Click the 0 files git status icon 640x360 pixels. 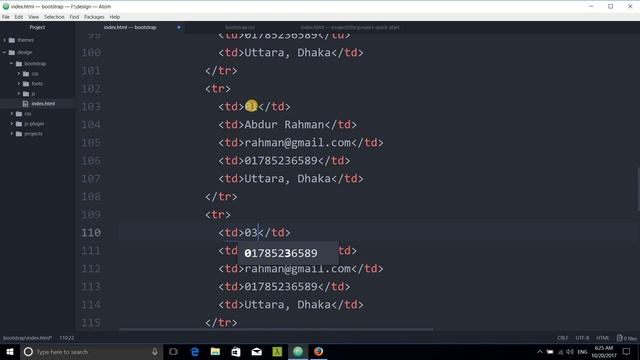(x=627, y=338)
